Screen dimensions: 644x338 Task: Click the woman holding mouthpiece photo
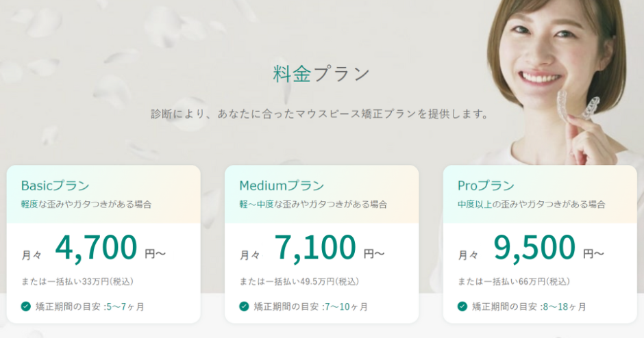[x=563, y=82]
